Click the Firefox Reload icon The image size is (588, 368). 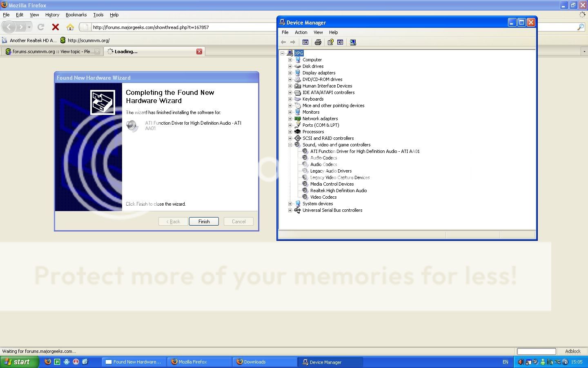click(x=40, y=27)
